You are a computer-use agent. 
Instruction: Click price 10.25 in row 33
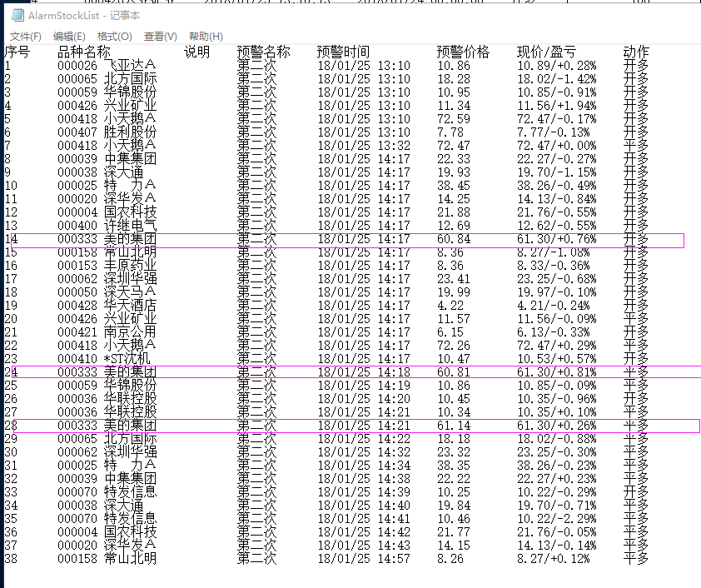tap(454, 492)
